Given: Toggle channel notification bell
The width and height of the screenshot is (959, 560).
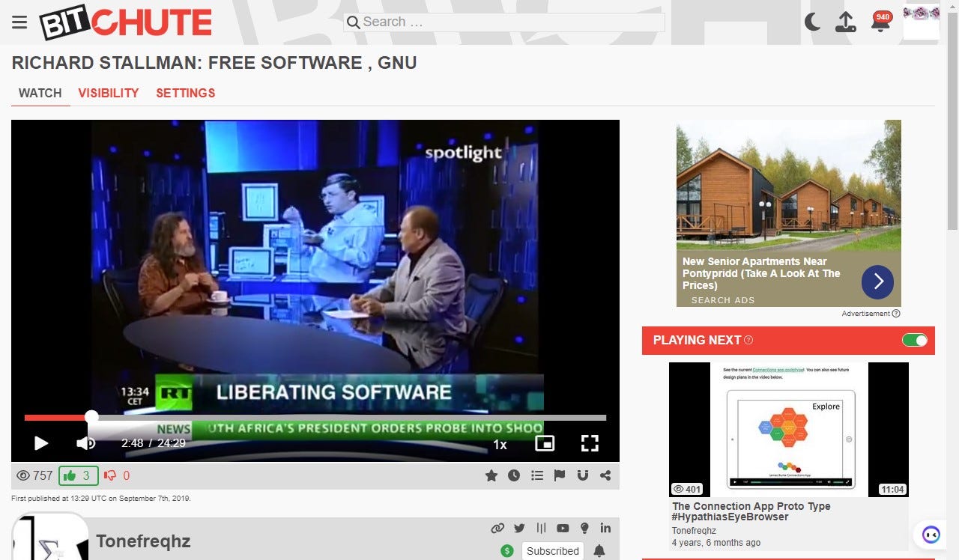Looking at the screenshot, I should [x=599, y=551].
